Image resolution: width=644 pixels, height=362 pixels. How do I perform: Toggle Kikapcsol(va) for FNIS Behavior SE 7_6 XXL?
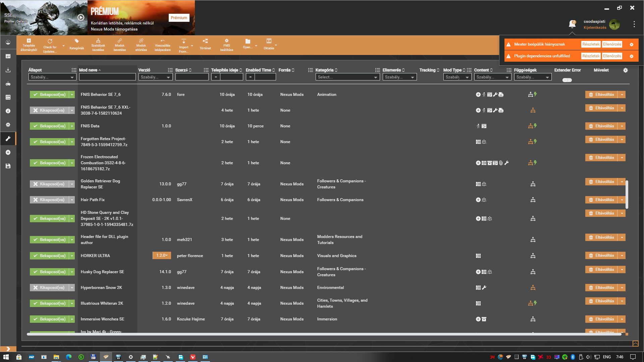coord(49,110)
